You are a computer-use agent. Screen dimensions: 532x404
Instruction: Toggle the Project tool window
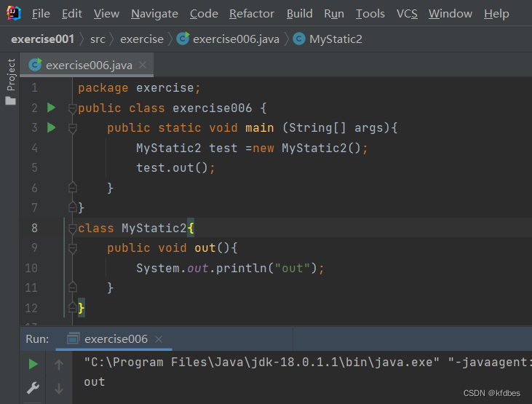(10, 80)
